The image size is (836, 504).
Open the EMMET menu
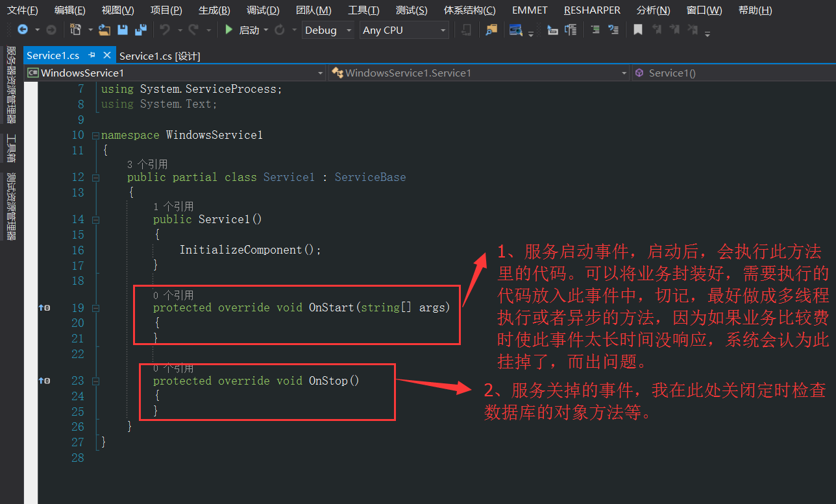pos(530,10)
